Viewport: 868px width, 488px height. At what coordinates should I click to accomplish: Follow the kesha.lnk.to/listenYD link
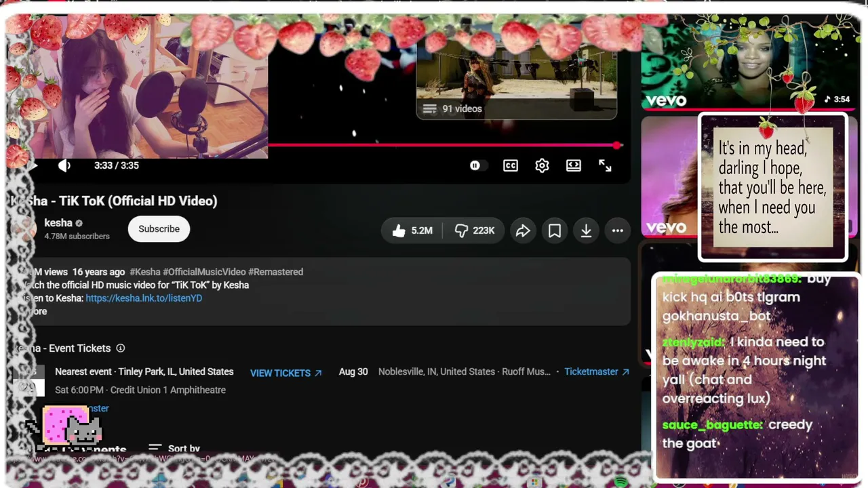point(144,298)
